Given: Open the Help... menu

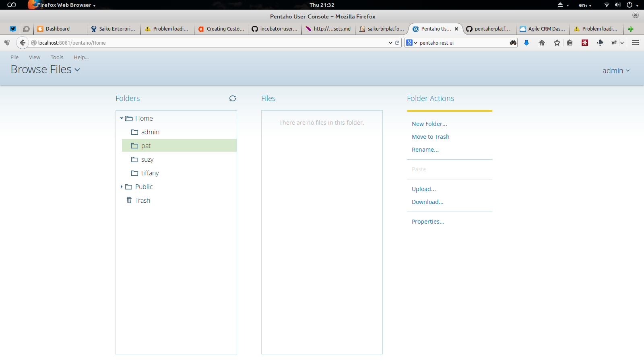Looking at the screenshot, I should (81, 58).
